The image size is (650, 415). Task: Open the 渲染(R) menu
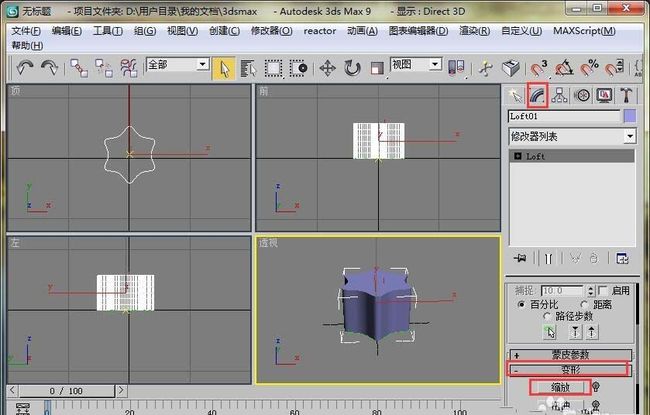[x=474, y=31]
